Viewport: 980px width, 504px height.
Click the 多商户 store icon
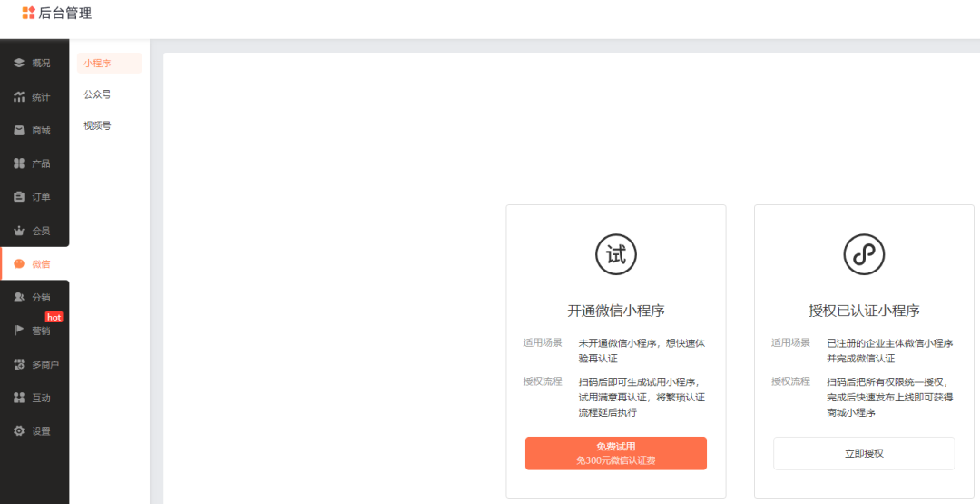coord(19,364)
